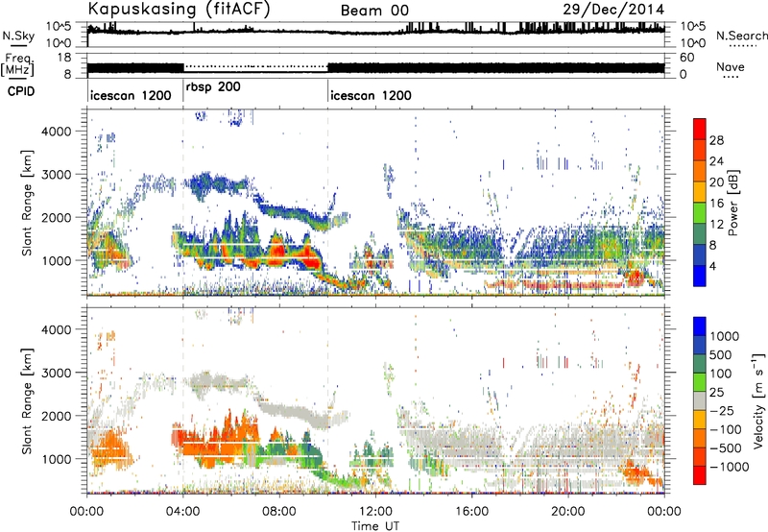The image size is (768, 532).
Task: Click the '28' tick on the Power scale
Action: [716, 140]
